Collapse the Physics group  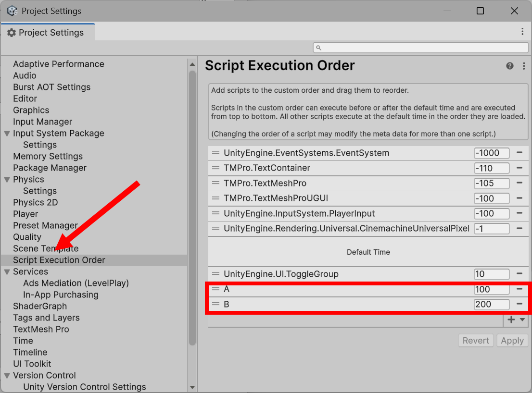click(x=7, y=180)
